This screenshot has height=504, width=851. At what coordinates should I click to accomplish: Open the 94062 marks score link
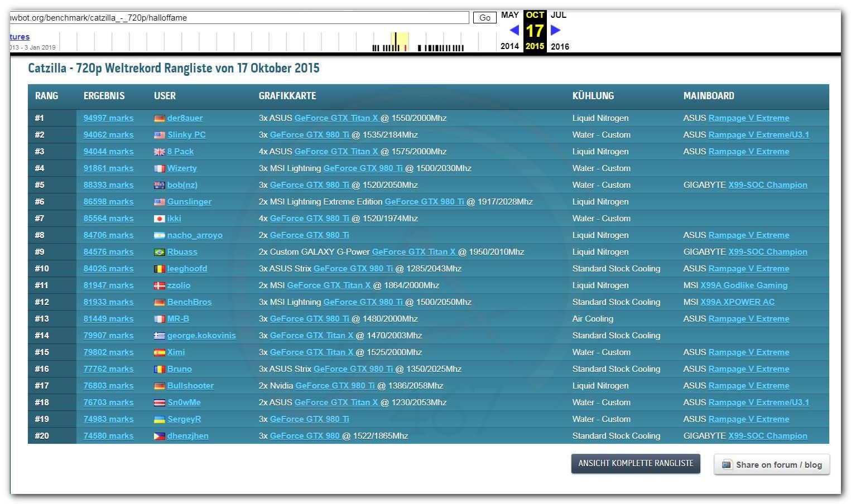coord(108,135)
